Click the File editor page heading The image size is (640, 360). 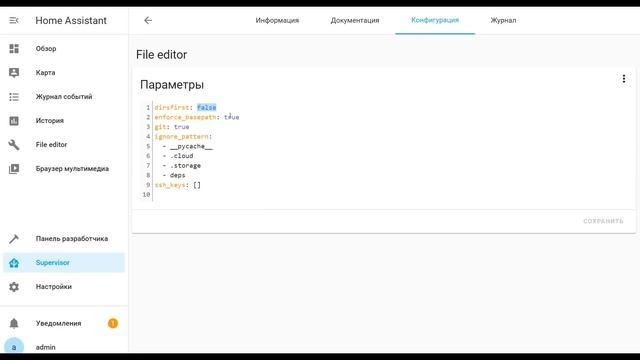pos(162,55)
